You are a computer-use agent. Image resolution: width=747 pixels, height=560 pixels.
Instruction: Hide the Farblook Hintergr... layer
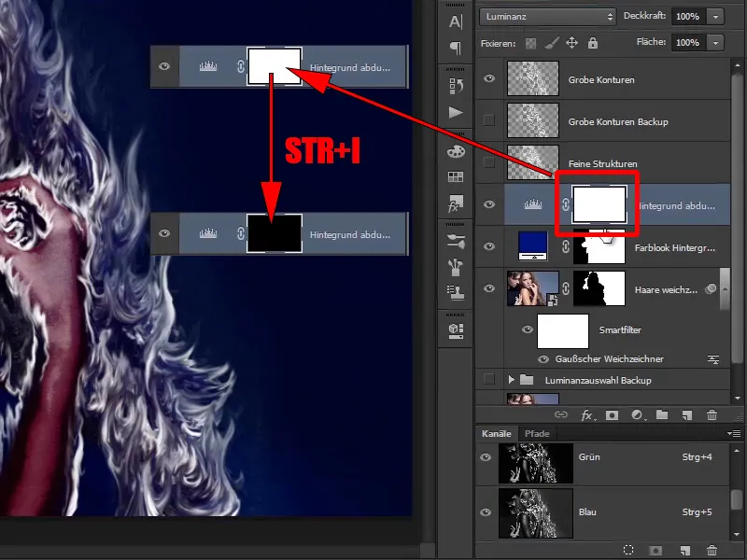pos(489,246)
